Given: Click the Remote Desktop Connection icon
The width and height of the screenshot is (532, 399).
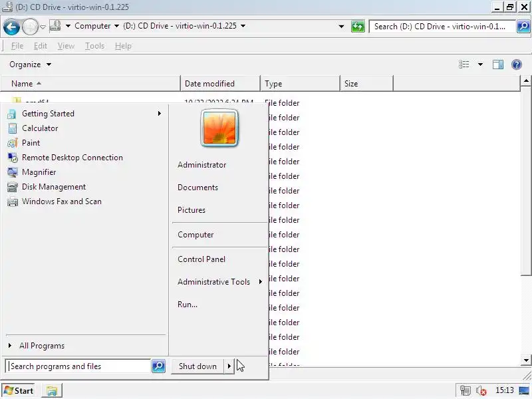Looking at the screenshot, I should click(12, 158).
